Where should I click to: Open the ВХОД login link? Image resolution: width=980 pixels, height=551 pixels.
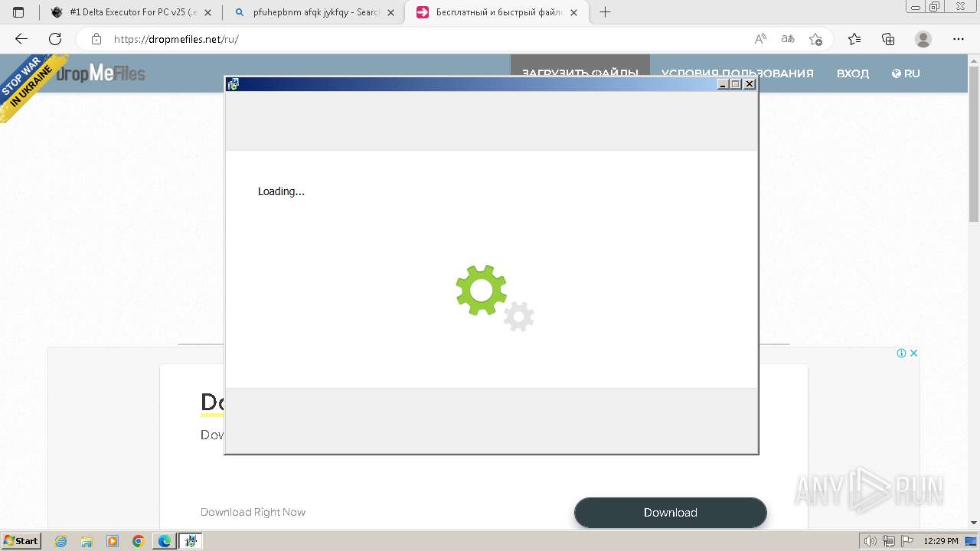853,73
